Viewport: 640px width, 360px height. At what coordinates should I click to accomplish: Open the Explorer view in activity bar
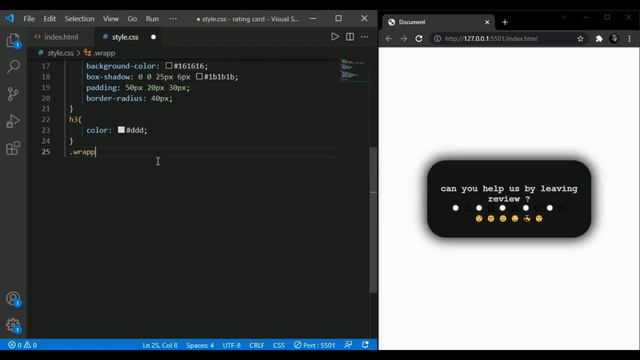pyautogui.click(x=13, y=40)
